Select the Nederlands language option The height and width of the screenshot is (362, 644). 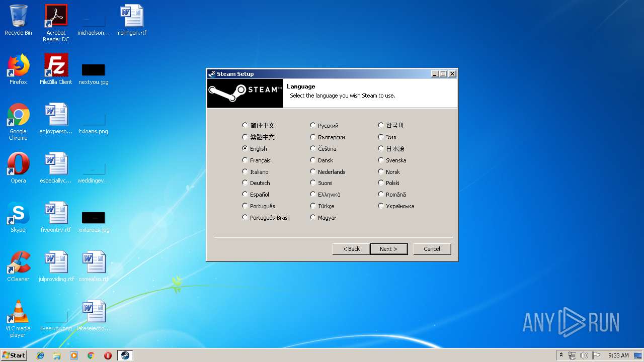coord(328,172)
